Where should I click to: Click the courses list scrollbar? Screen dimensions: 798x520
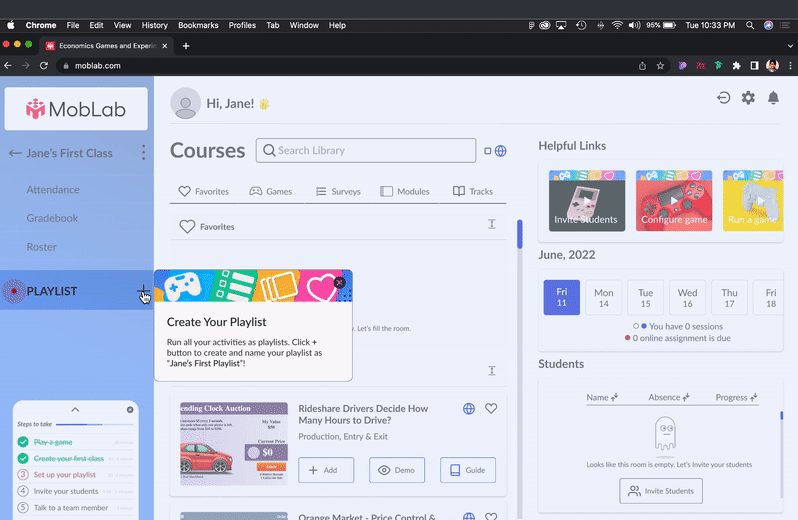point(520,234)
